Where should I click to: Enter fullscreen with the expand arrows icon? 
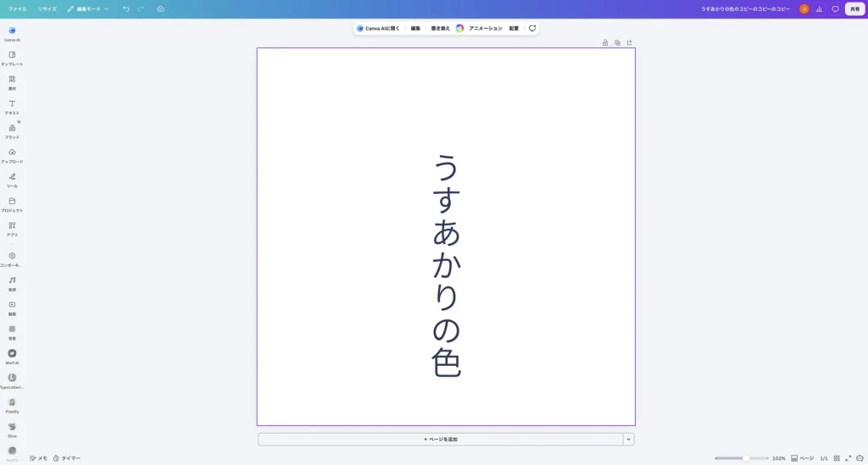pyautogui.click(x=848, y=458)
